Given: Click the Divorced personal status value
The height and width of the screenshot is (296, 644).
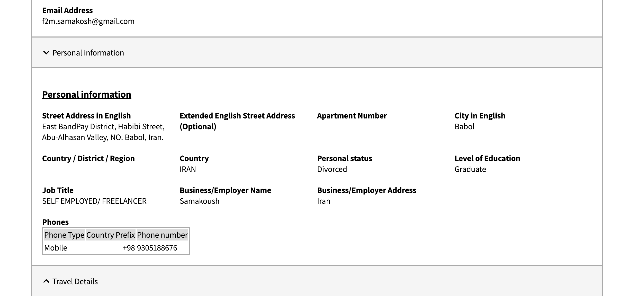Looking at the screenshot, I should click(332, 169).
